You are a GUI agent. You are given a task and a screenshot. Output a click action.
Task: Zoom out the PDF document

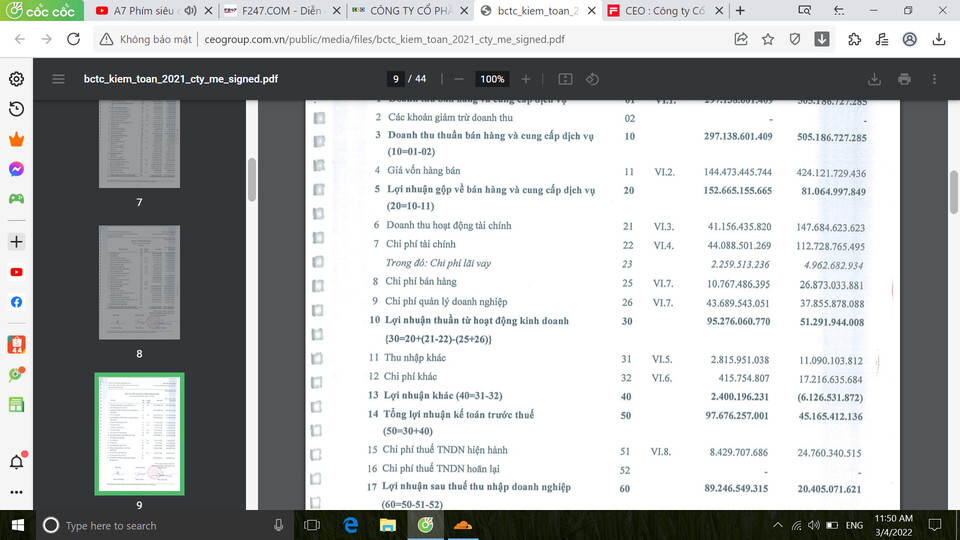pyautogui.click(x=459, y=79)
